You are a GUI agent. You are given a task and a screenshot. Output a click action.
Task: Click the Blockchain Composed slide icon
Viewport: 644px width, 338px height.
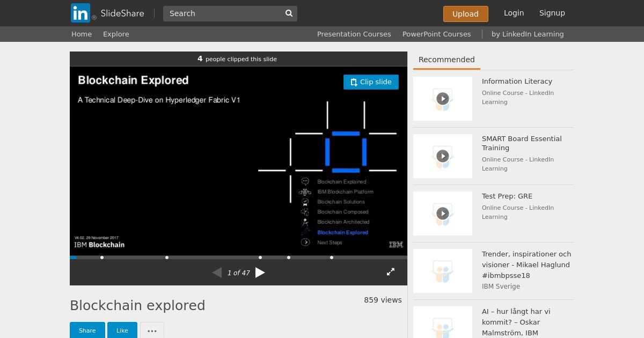305,212
